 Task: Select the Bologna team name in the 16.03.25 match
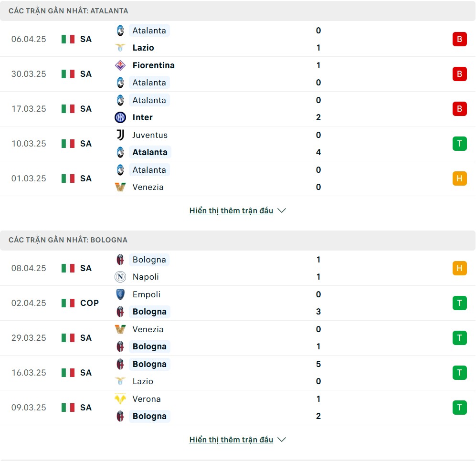pos(149,364)
